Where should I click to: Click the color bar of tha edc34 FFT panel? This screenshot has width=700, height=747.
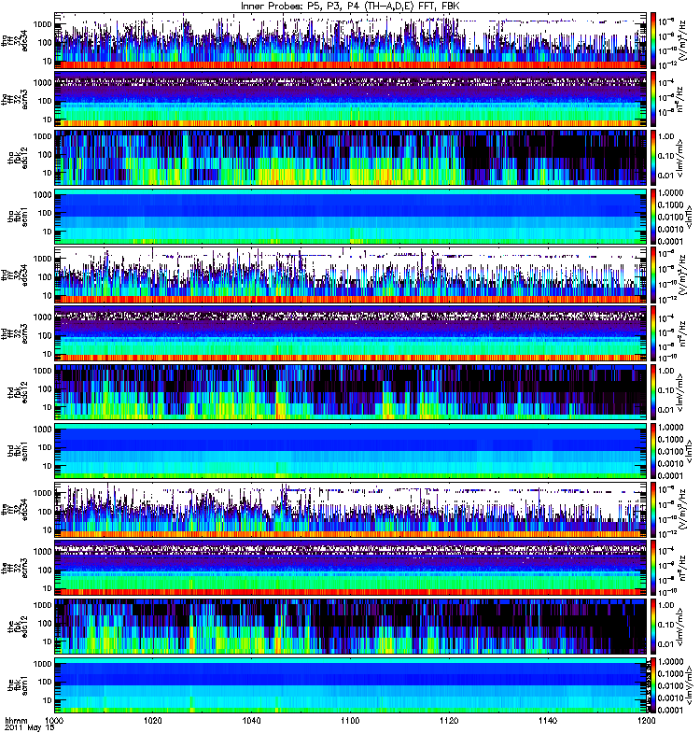click(654, 41)
